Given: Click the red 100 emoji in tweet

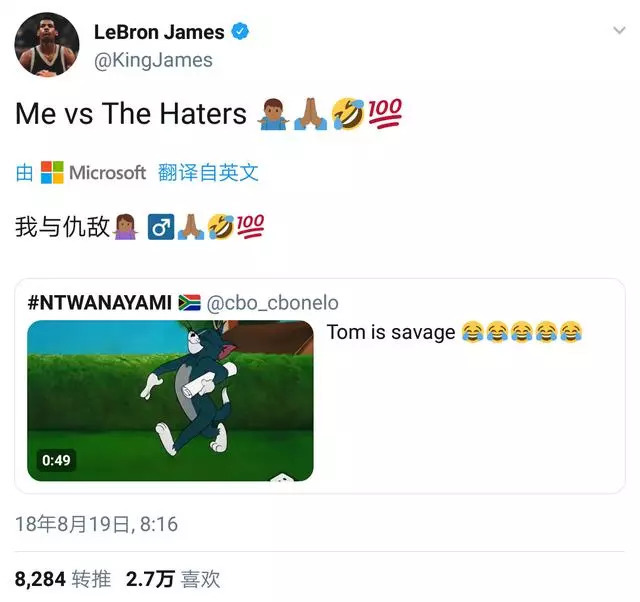Looking at the screenshot, I should (385, 114).
